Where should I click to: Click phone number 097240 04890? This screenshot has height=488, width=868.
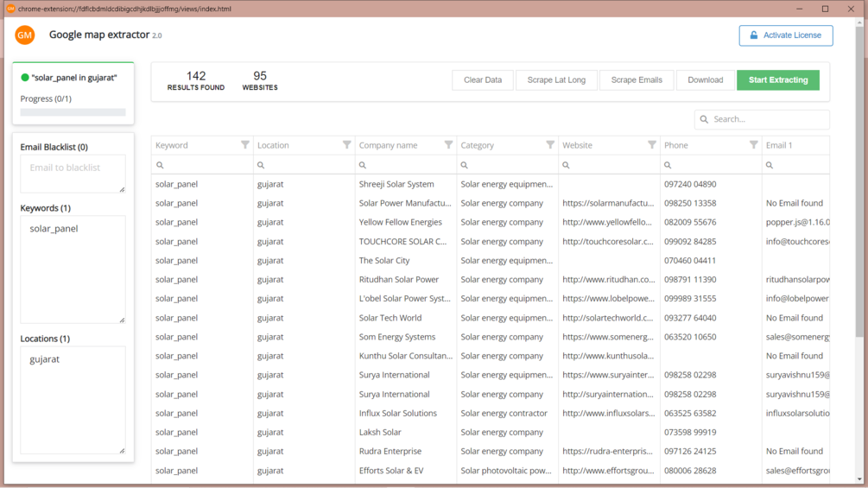coord(690,184)
